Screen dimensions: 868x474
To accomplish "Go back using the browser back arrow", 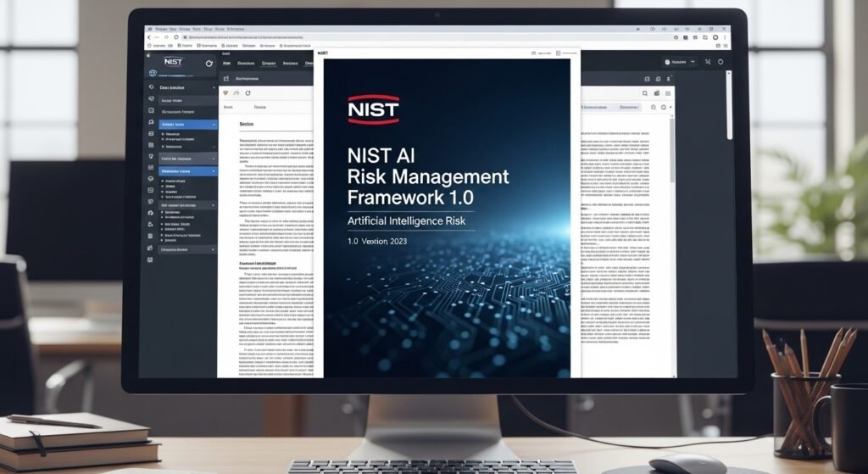I will click(x=149, y=37).
